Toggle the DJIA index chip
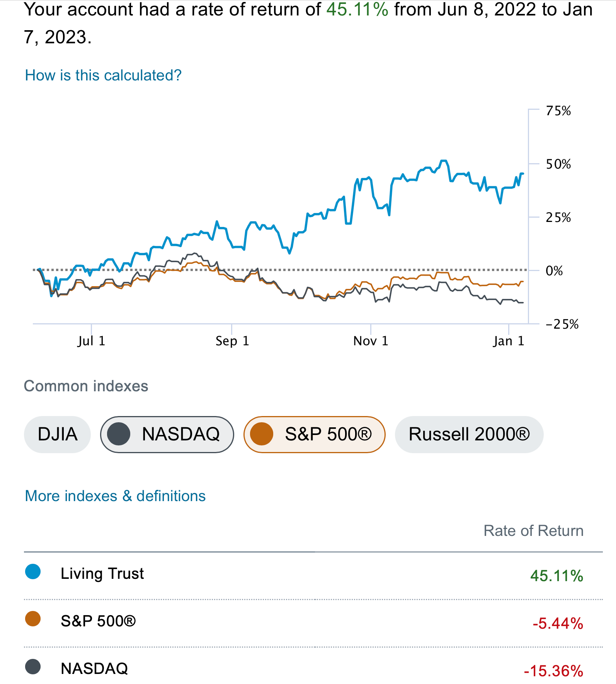 click(57, 434)
